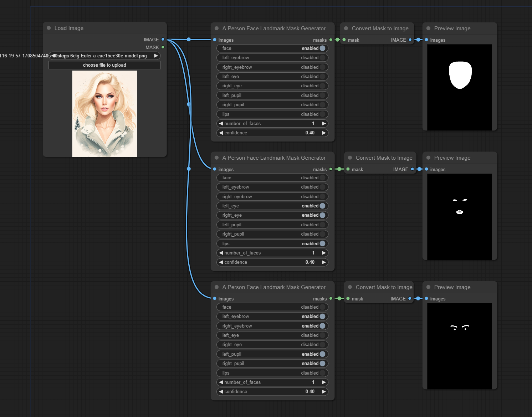
Task: Click IMAGE output socket of top Convert Mask node
Action: pos(410,40)
